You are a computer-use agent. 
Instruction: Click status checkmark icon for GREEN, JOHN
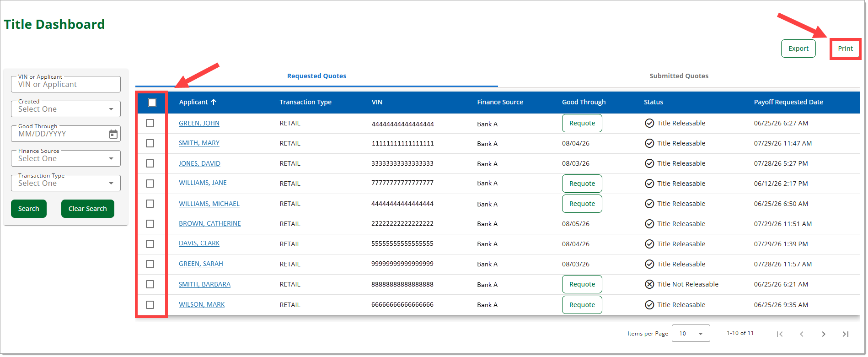[x=649, y=123]
